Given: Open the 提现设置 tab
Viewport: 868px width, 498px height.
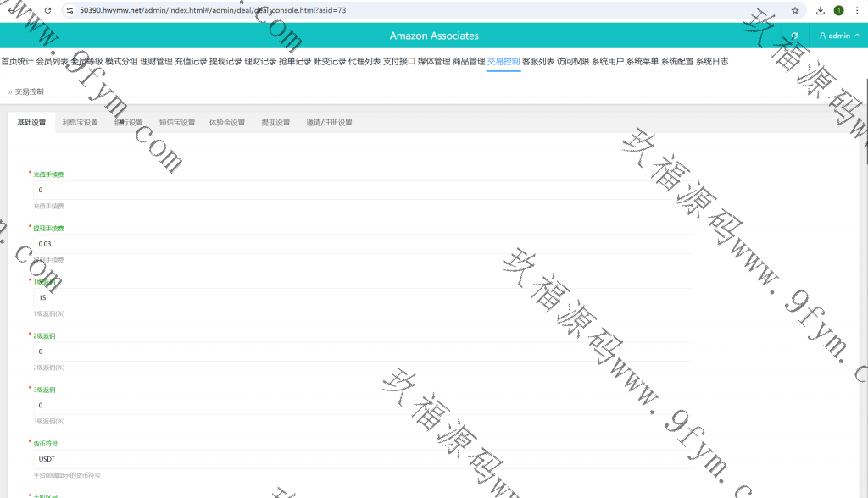Looking at the screenshot, I should coord(275,122).
